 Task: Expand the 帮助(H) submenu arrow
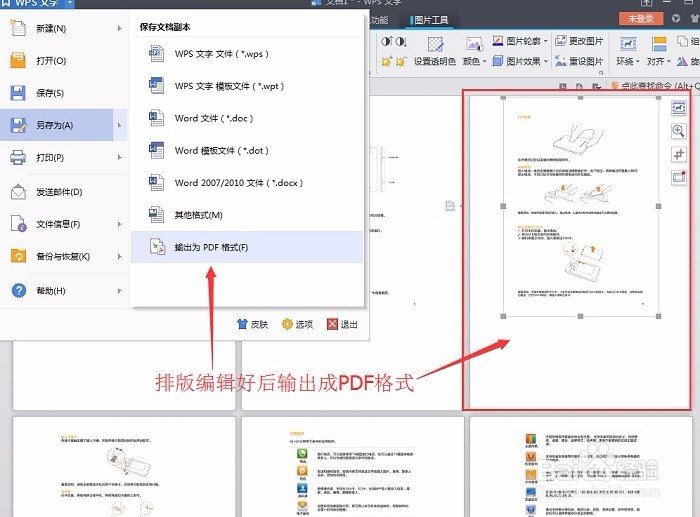(x=119, y=291)
